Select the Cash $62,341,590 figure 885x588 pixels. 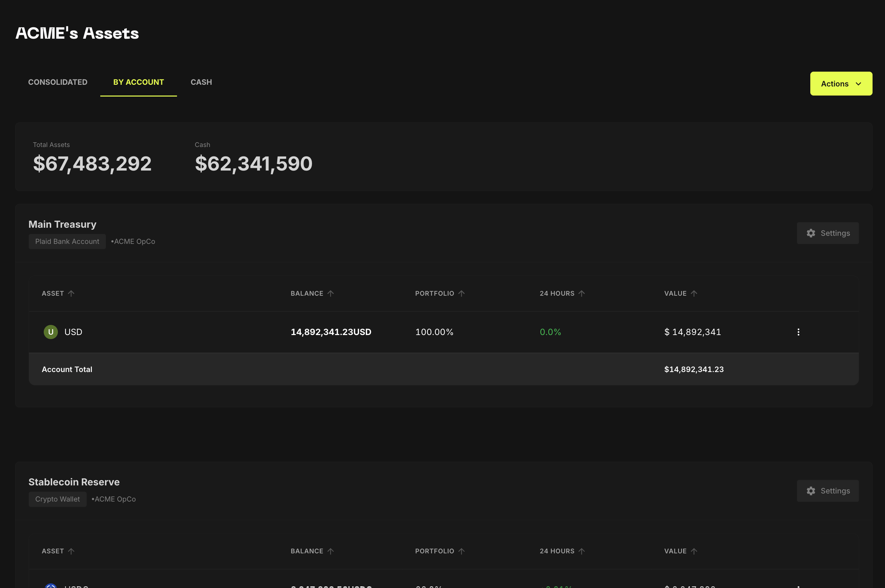[254, 164]
